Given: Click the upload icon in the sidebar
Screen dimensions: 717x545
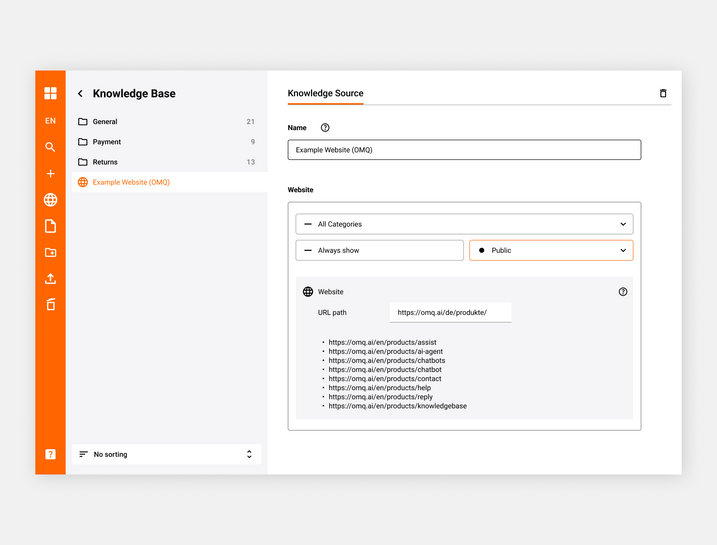Looking at the screenshot, I should 50,278.
